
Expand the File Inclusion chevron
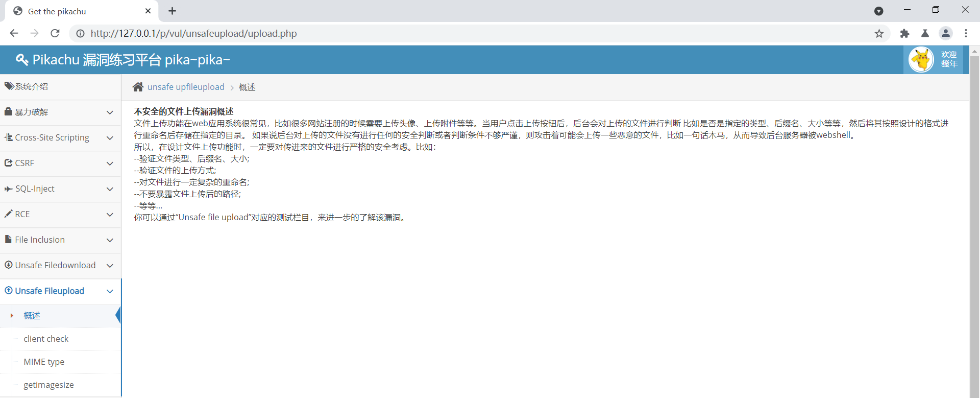point(110,240)
